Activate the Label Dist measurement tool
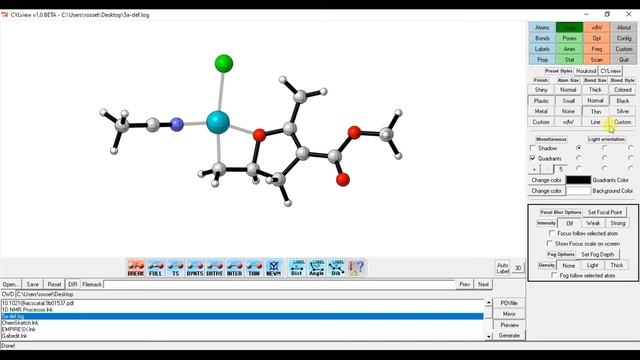 (297, 268)
